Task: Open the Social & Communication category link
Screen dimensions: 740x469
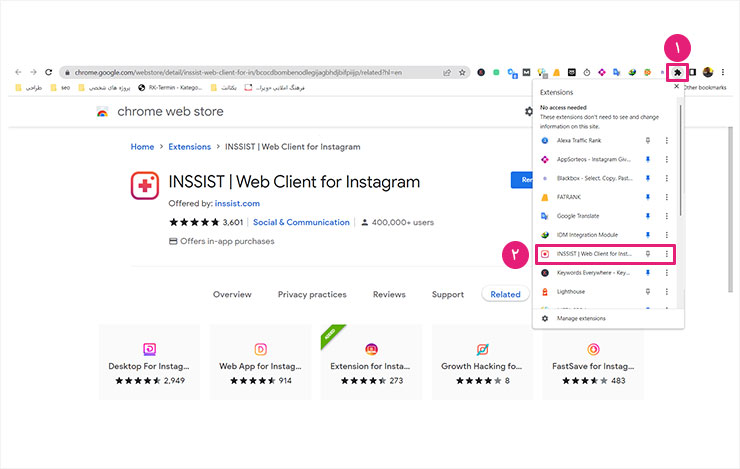Action: click(301, 222)
